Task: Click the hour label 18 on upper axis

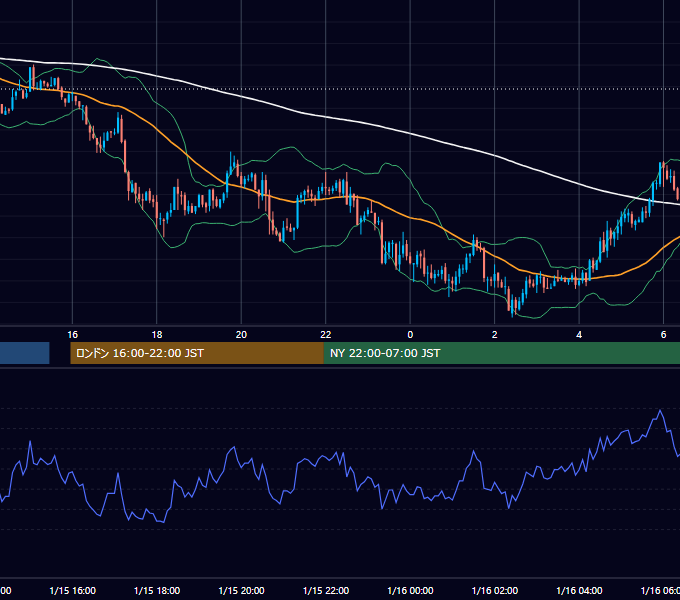Action: pos(157,335)
